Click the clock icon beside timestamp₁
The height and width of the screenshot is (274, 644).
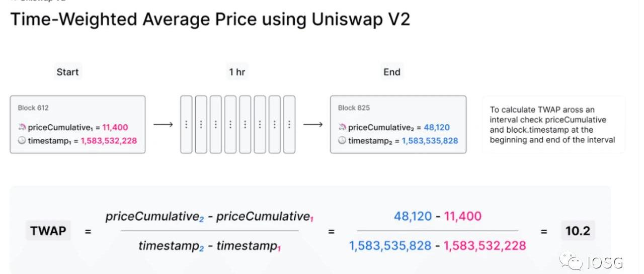tap(22, 141)
